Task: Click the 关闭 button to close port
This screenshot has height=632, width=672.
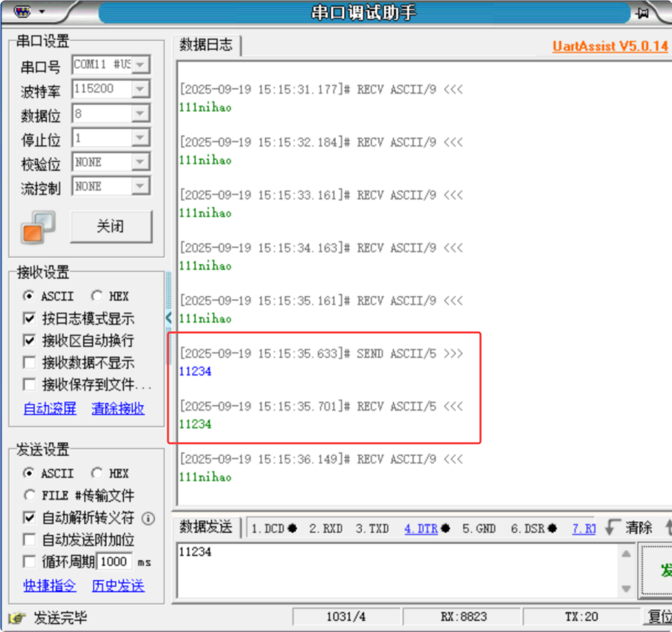Action: coord(110,227)
